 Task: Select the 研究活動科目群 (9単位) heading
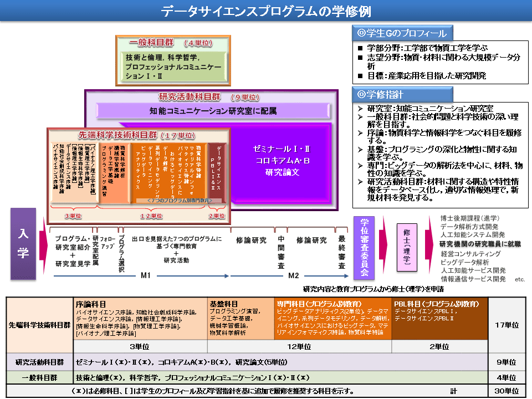coord(209,97)
